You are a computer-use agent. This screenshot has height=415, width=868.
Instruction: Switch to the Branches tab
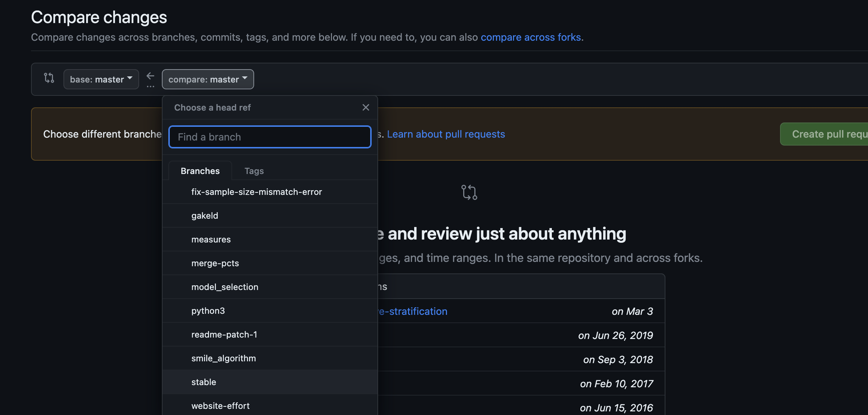coord(200,171)
